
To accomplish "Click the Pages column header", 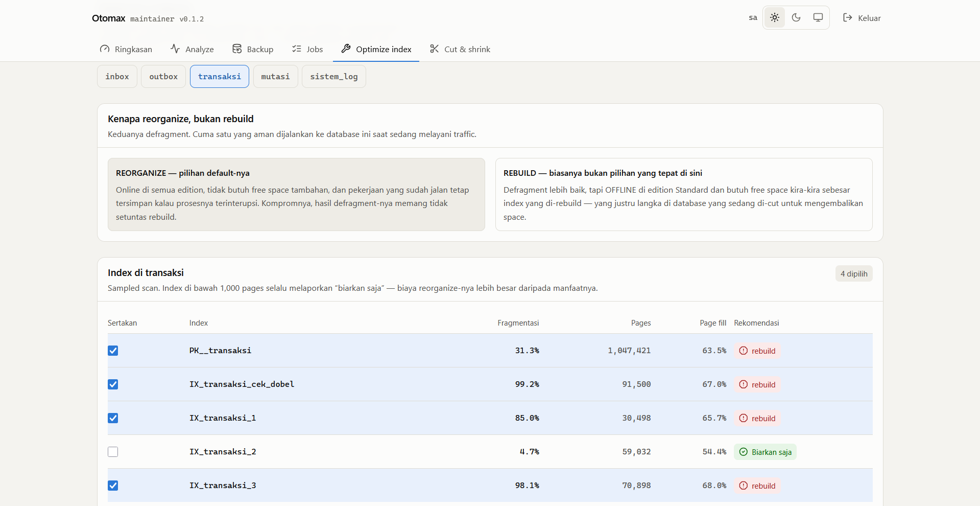I will pos(641,323).
